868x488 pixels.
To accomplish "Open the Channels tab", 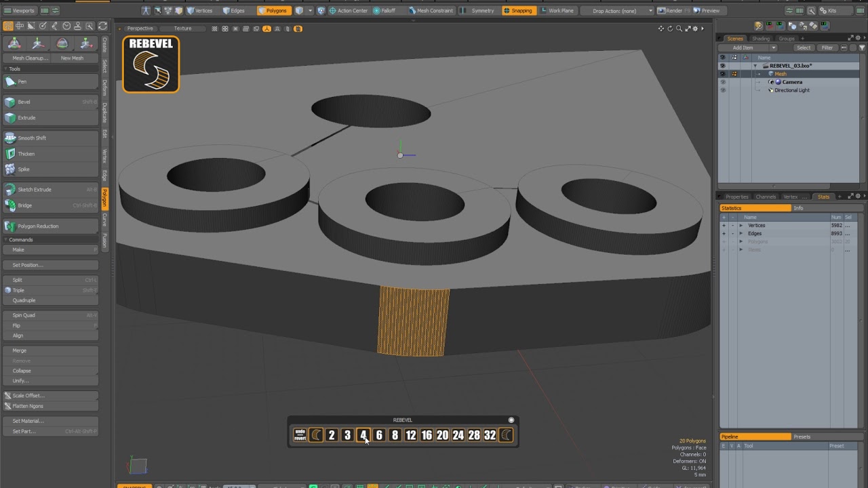I will [766, 197].
